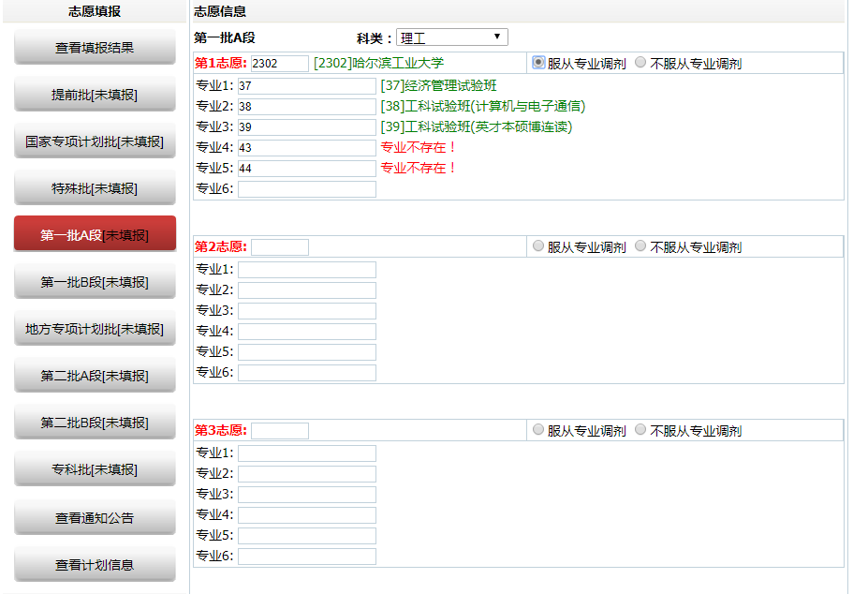Click the 查看填报结果 button
Viewport: 868px width, 594px height.
(x=95, y=47)
